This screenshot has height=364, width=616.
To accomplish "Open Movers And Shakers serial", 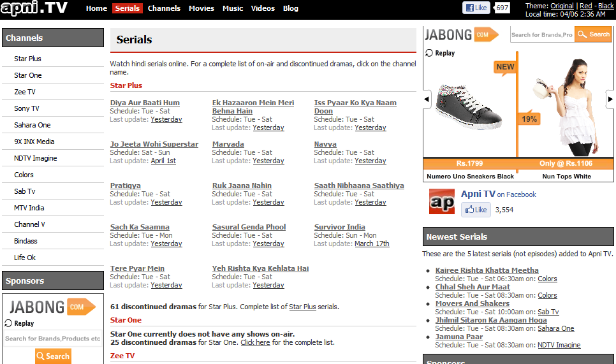I will 473,303.
